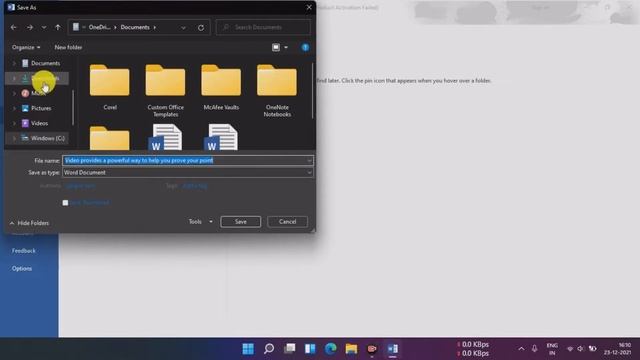Expand the Videos tree node
The height and width of the screenshot is (360, 640).
point(14,123)
